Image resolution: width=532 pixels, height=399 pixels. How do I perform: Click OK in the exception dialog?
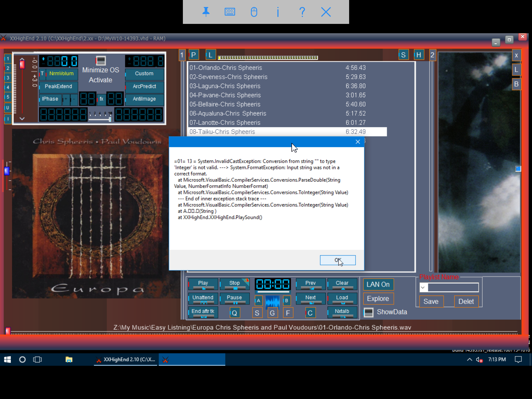(337, 260)
